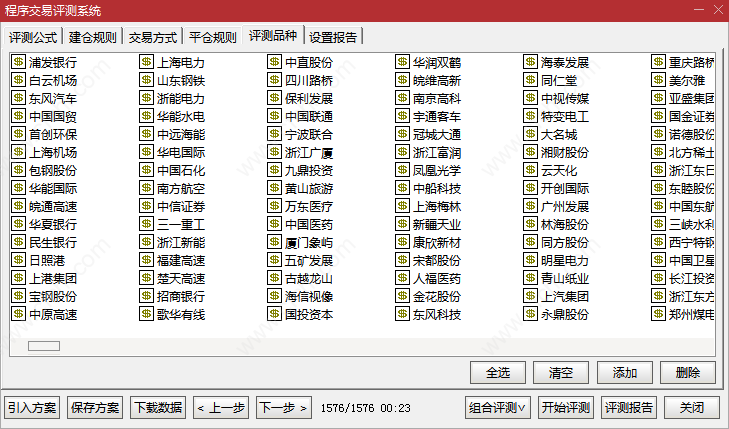Go to the 交易方式 tab

click(152, 37)
